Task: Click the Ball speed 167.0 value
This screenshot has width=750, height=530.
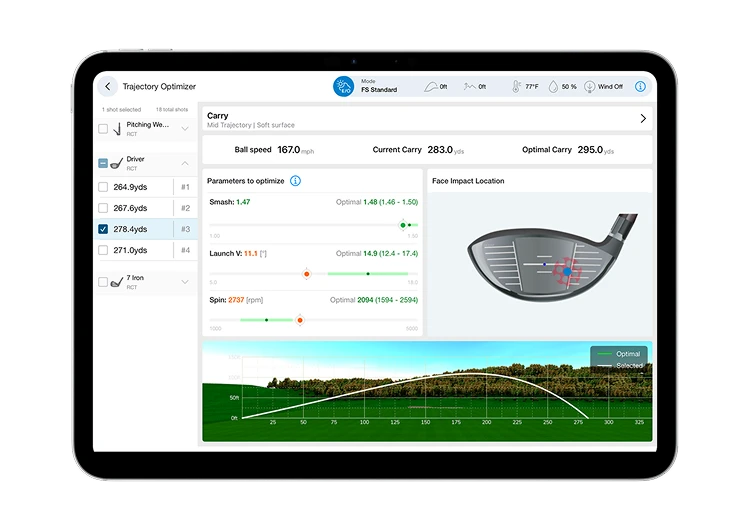Action: tap(289, 150)
